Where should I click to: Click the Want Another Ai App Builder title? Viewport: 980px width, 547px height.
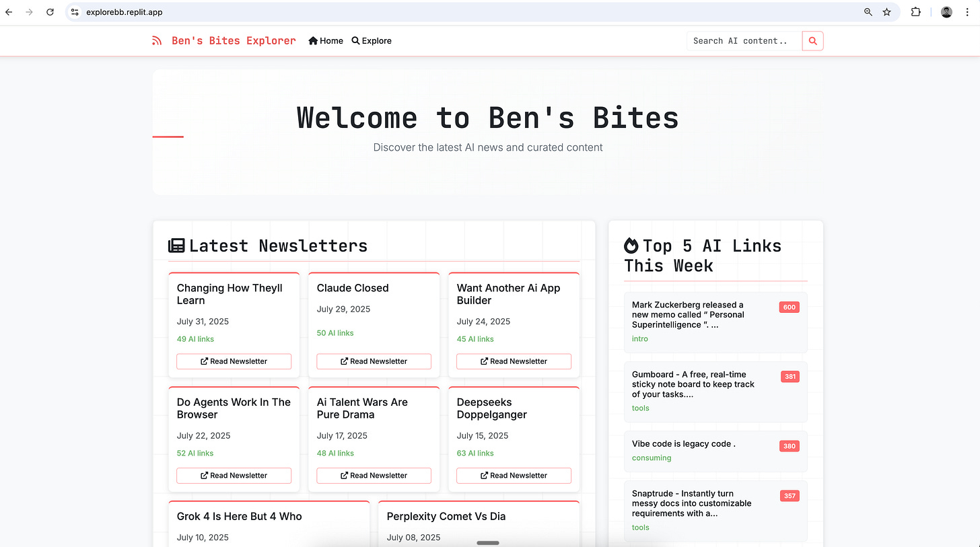[508, 294]
